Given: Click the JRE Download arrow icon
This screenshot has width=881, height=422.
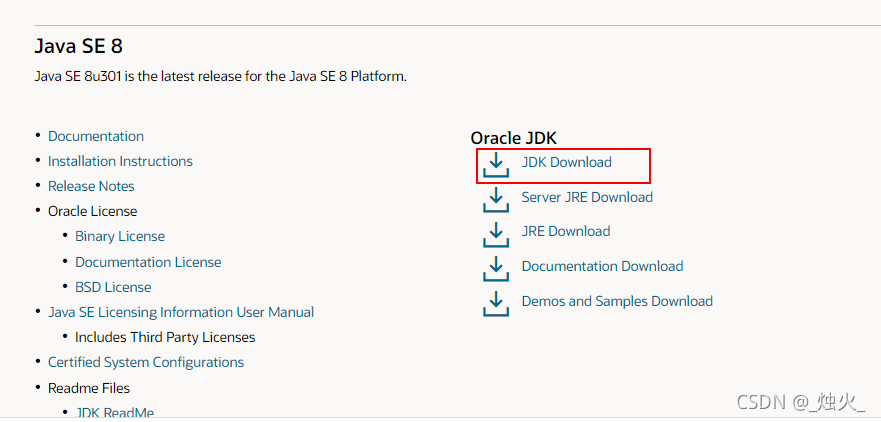Looking at the screenshot, I should coord(496,234).
